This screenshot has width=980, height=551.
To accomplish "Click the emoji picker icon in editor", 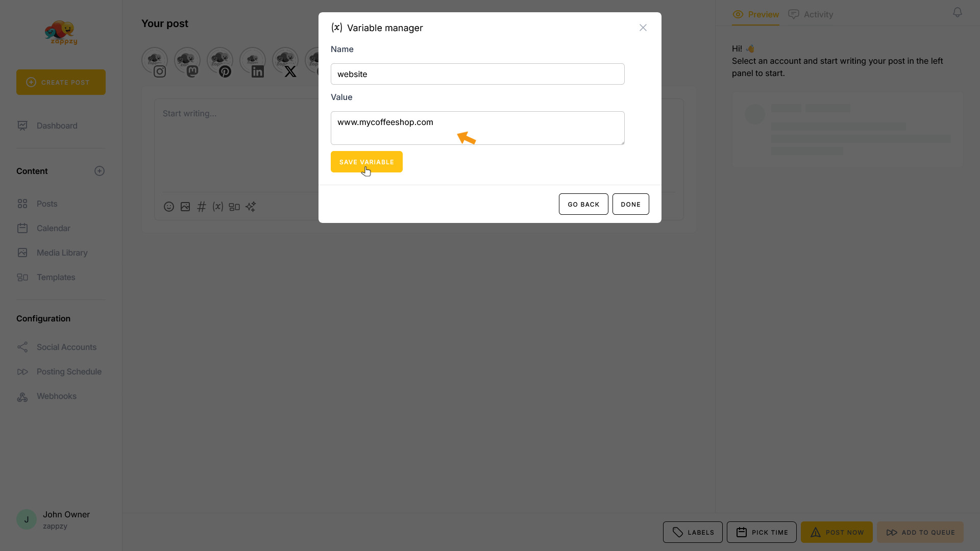I will pos(169,207).
